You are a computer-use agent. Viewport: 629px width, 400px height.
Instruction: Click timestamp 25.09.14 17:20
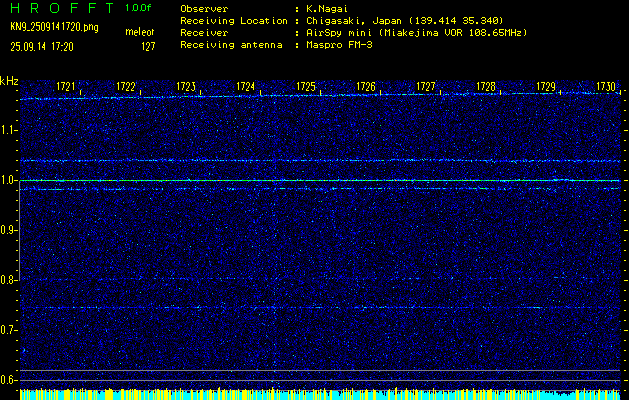click(x=42, y=47)
